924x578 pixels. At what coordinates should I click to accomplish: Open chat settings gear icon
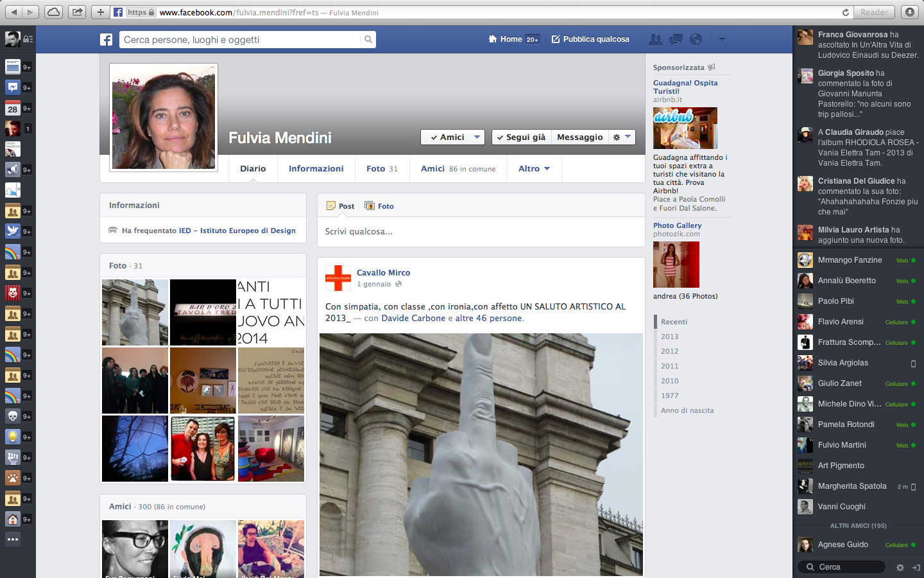pos(900,568)
